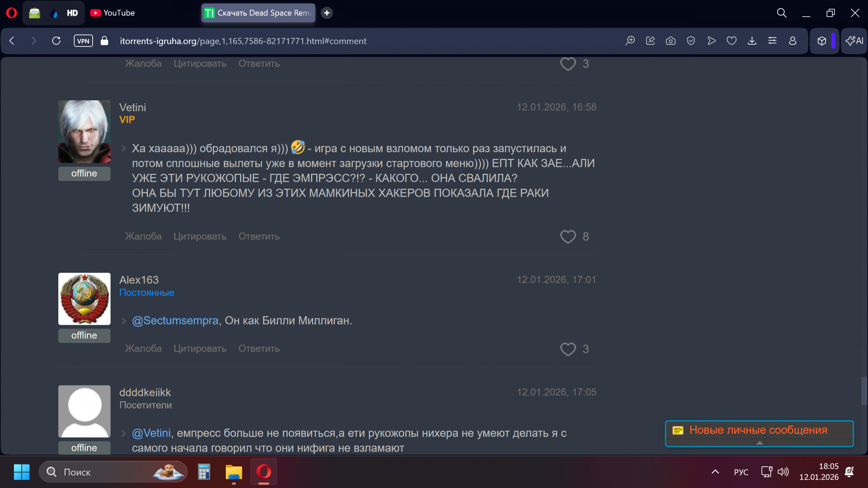The height and width of the screenshot is (488, 868).
Task: Open the ad blocker shield icon
Action: point(691,41)
